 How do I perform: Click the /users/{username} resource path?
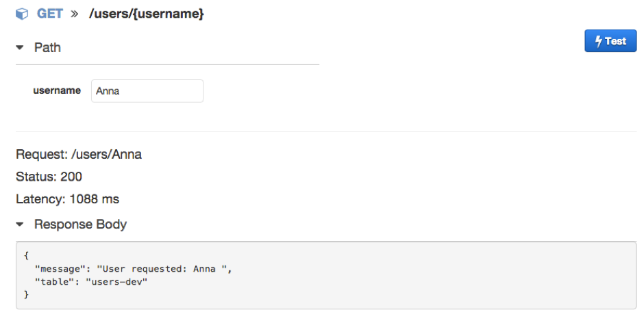tap(146, 14)
